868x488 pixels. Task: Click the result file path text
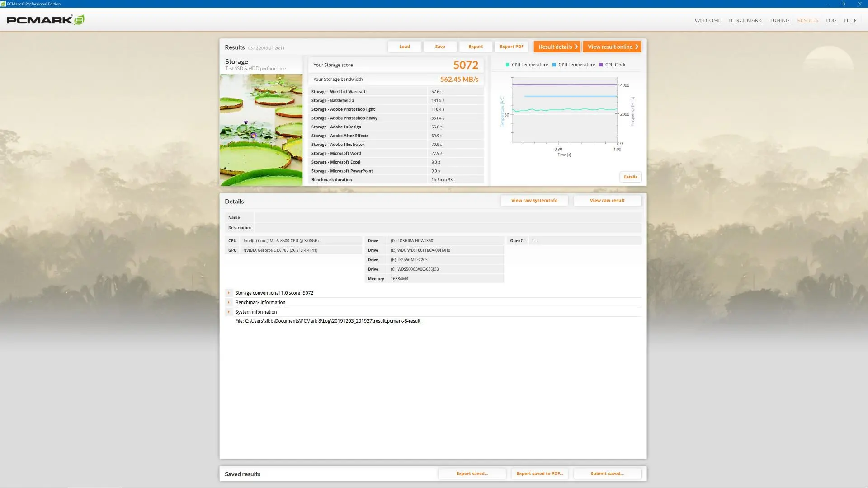(328, 321)
